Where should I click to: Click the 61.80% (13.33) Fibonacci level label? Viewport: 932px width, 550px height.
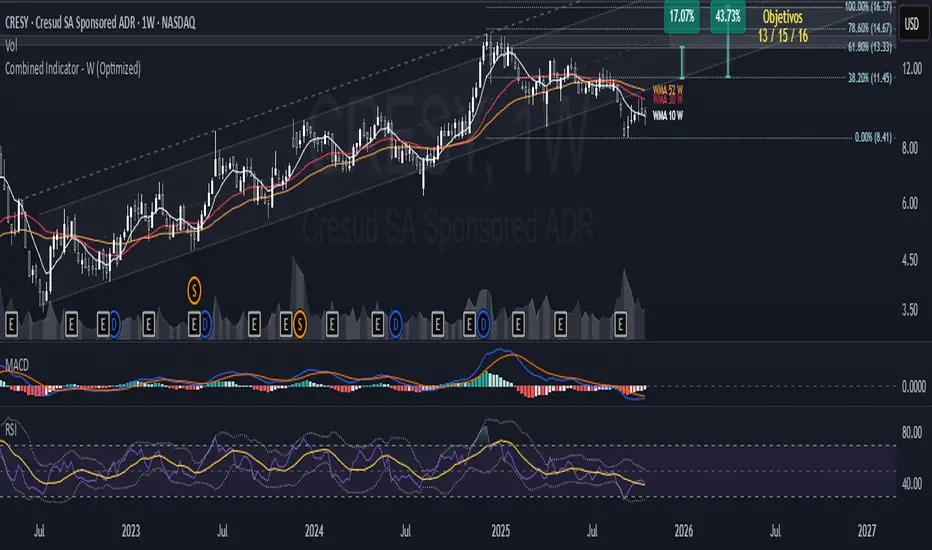click(x=870, y=47)
